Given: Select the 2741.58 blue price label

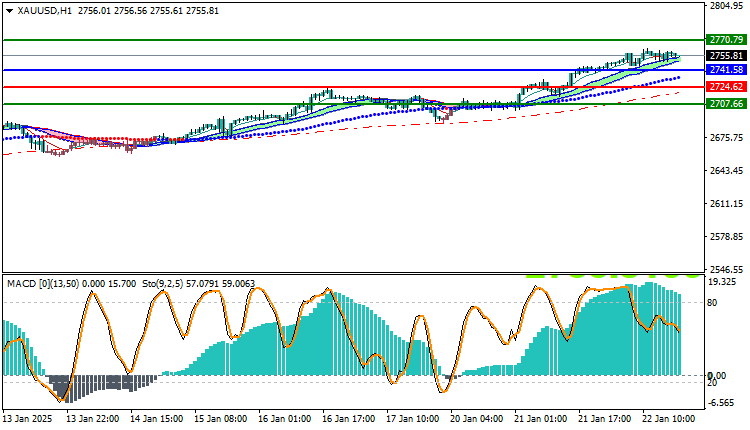Looking at the screenshot, I should 726,70.
